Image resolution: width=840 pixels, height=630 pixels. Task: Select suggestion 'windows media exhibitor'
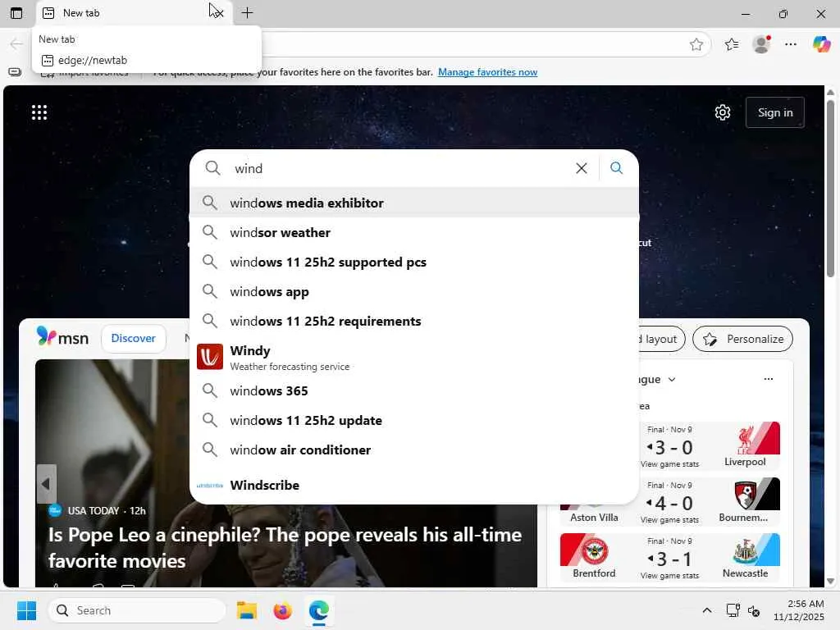click(414, 203)
